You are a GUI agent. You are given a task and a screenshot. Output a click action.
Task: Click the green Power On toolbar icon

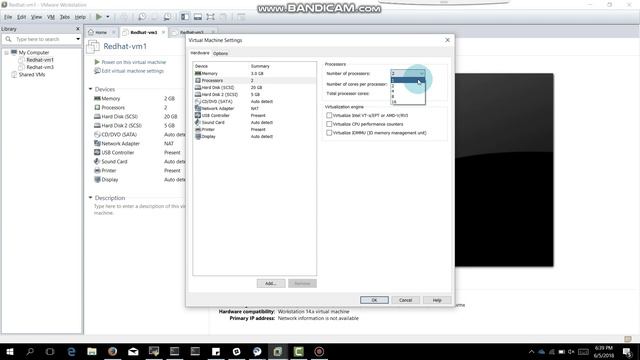pos(99,17)
